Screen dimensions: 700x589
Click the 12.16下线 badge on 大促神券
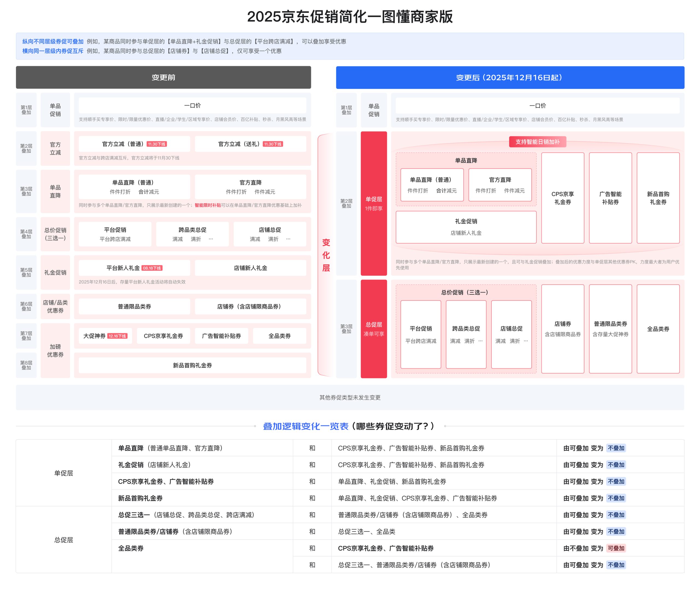pos(117,336)
